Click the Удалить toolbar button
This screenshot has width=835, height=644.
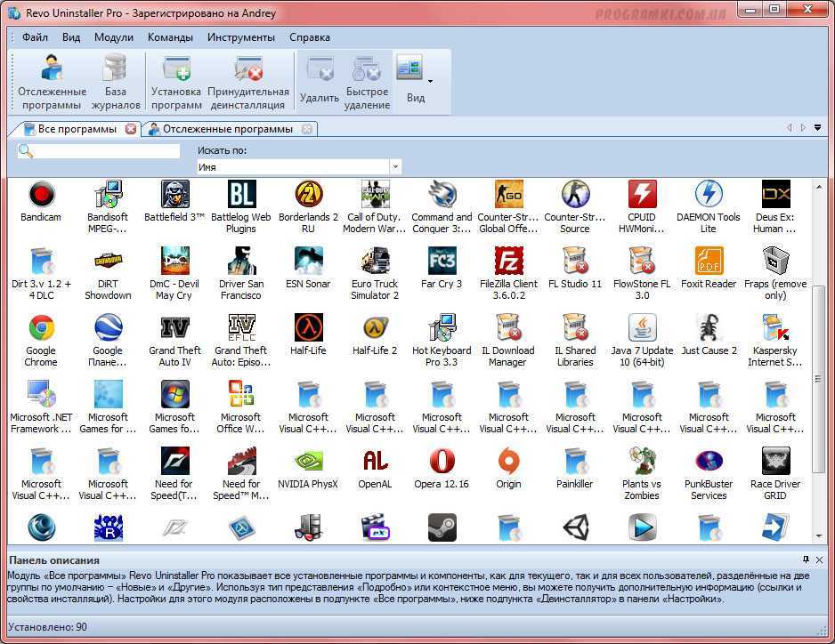coord(320,82)
